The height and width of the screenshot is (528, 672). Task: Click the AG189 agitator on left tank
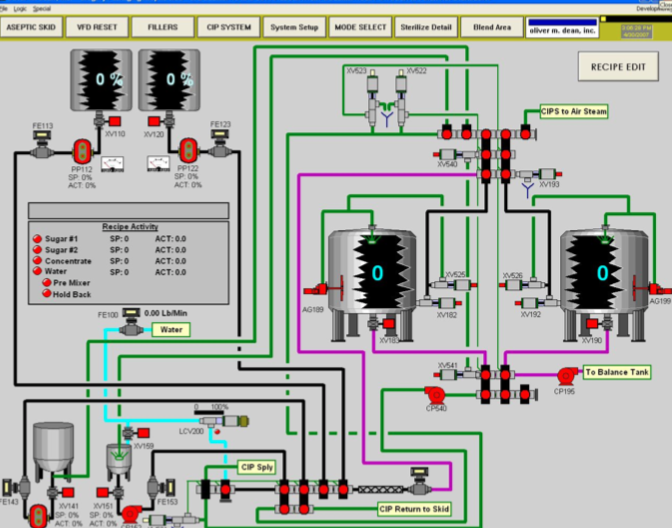324,289
